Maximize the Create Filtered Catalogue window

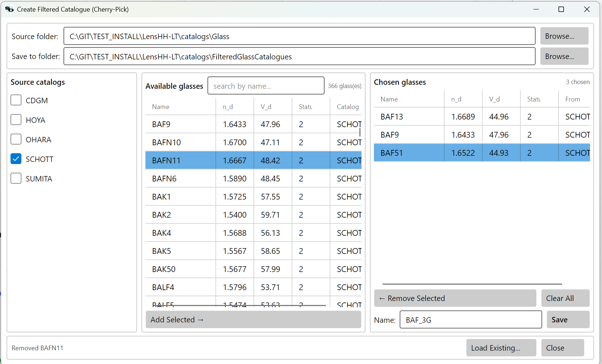click(561, 9)
